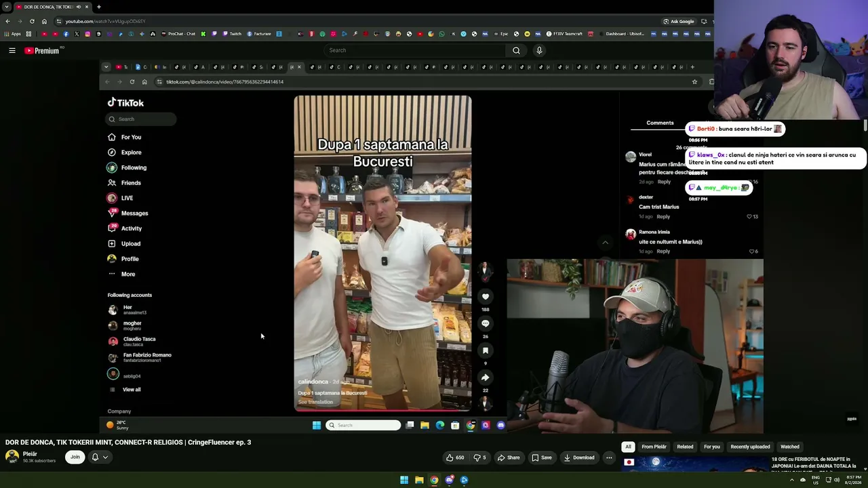Open followed account Fan Fabrizio Romano
Viewport: 868px width, 488px height.
140,357
